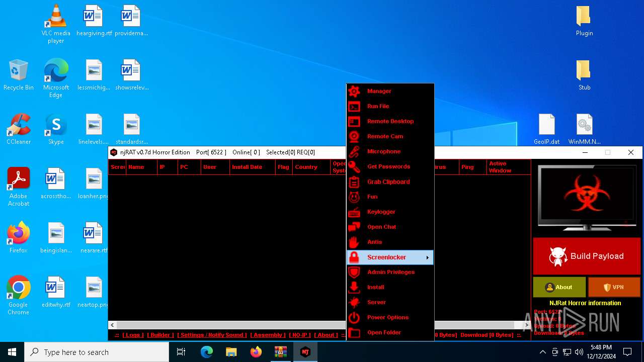Click the Country column header
The image size is (644, 362).
pyautogui.click(x=311, y=167)
